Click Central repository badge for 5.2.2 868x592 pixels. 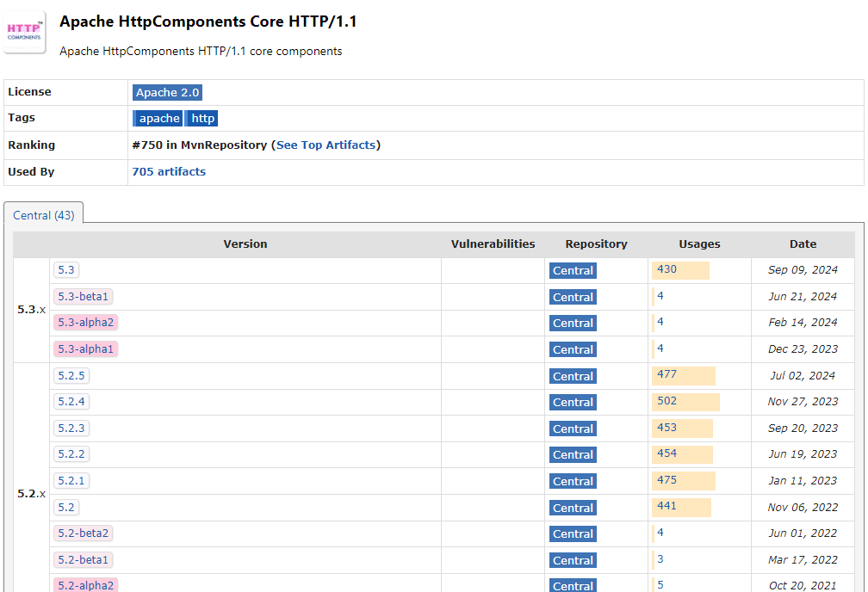(573, 455)
